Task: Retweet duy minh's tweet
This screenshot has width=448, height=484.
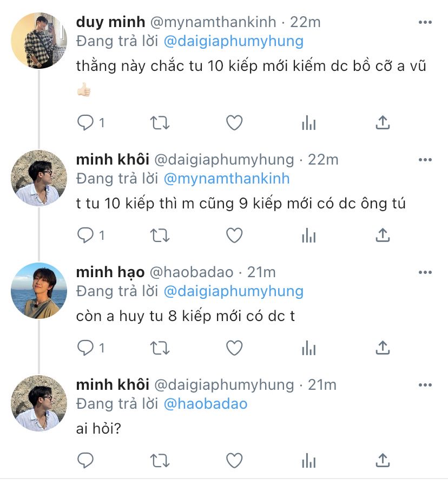Action: click(159, 123)
